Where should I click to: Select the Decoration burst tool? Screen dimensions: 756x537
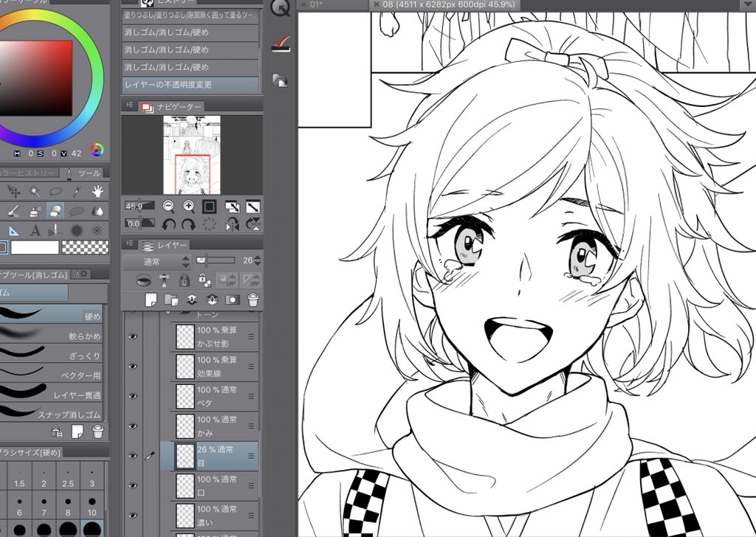click(x=76, y=231)
